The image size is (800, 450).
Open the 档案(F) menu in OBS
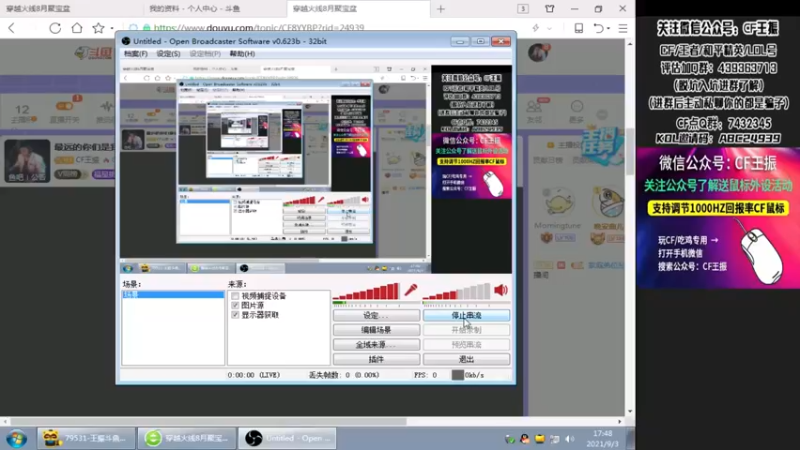coord(136,54)
